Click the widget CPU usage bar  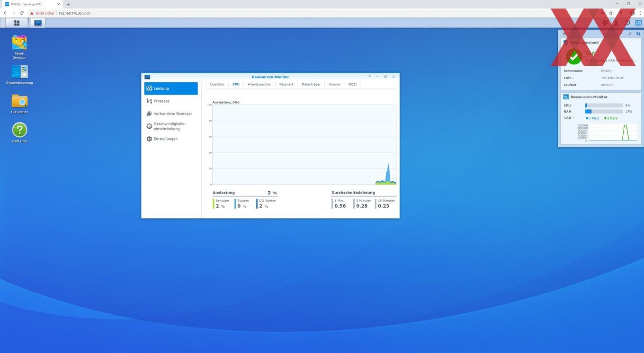coord(604,106)
